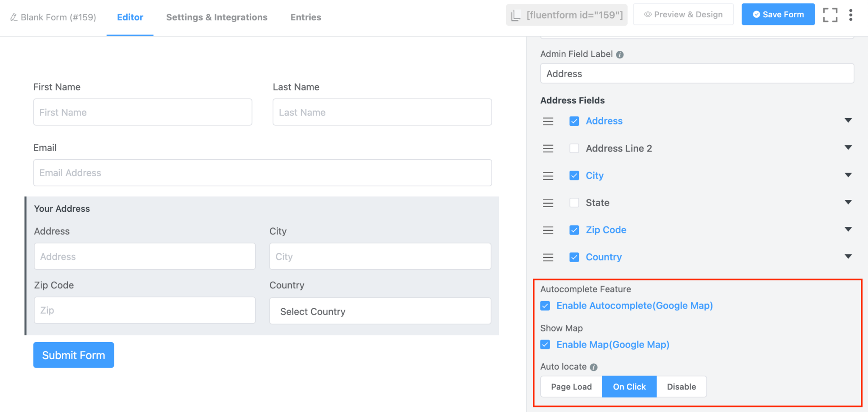This screenshot has height=412, width=868.
Task: Enable the State address field
Action: coord(574,203)
